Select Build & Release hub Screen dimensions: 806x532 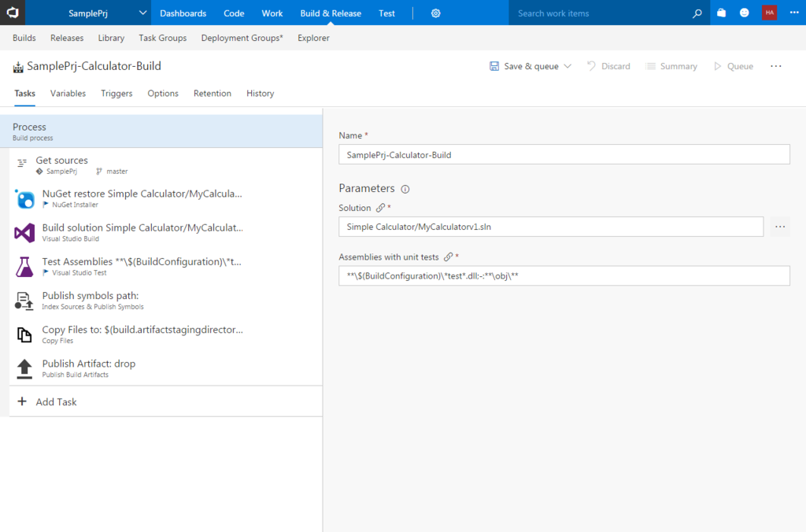[331, 13]
